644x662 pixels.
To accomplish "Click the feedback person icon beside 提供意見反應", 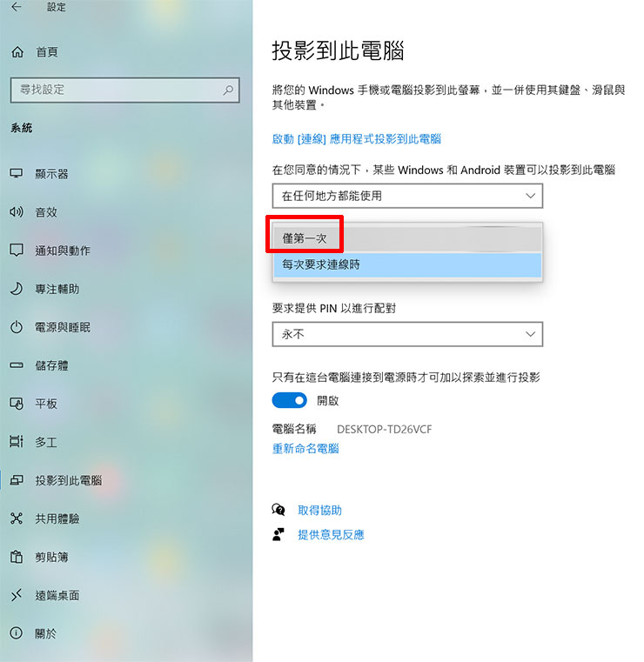I will (x=278, y=534).
